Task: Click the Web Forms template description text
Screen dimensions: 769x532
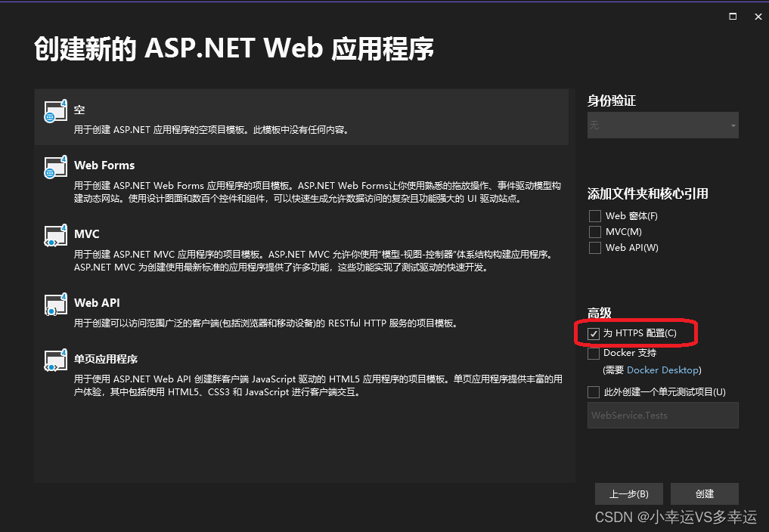Action: coord(318,192)
